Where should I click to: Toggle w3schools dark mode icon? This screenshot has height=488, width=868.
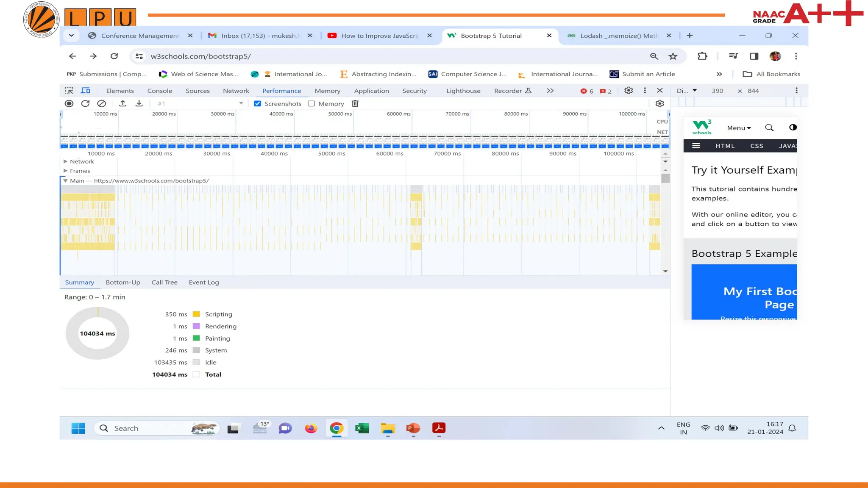793,128
